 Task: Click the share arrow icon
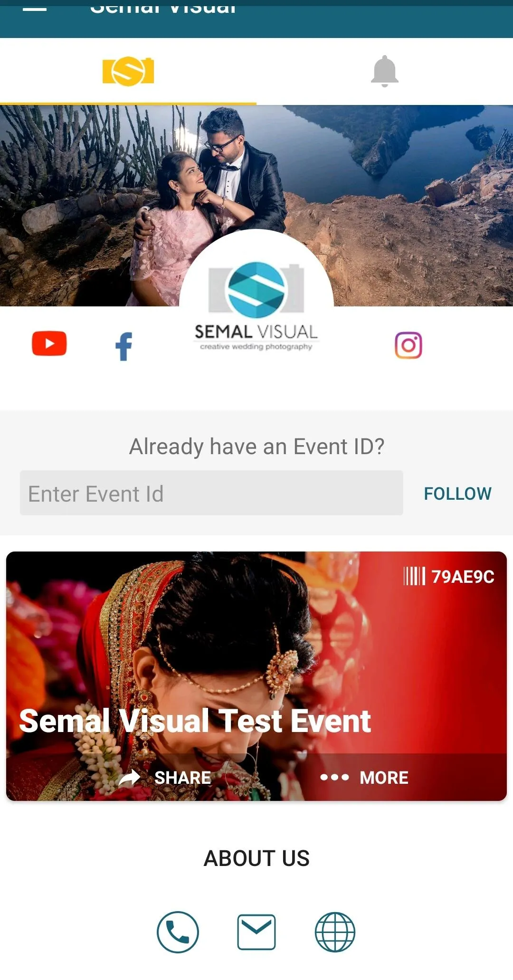[x=130, y=778]
